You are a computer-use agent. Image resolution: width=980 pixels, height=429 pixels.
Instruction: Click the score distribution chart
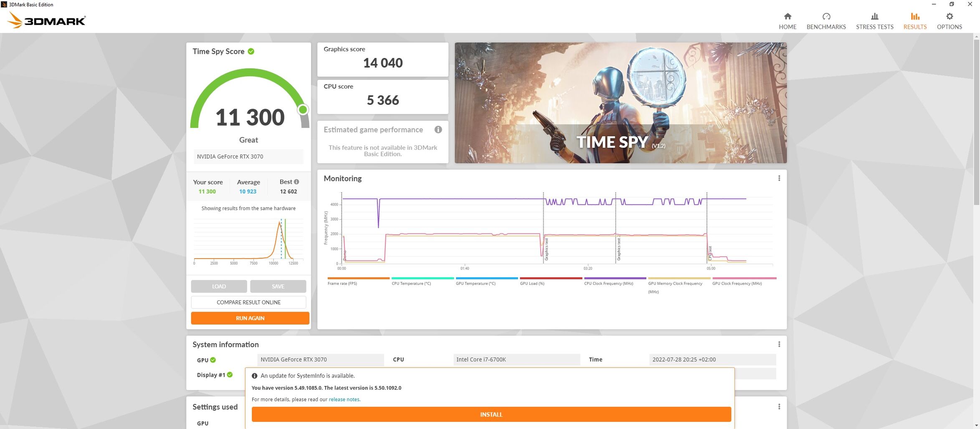click(248, 241)
